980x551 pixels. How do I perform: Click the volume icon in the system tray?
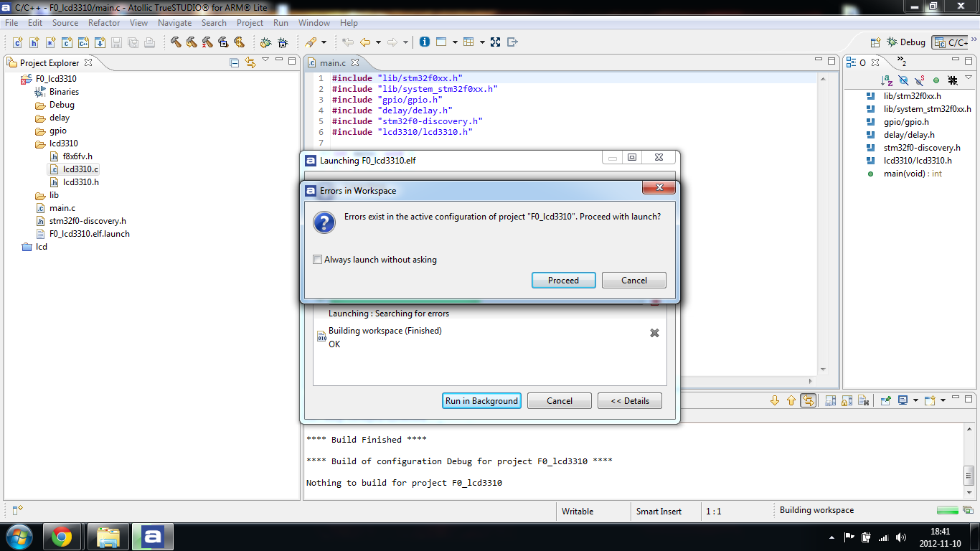click(900, 537)
